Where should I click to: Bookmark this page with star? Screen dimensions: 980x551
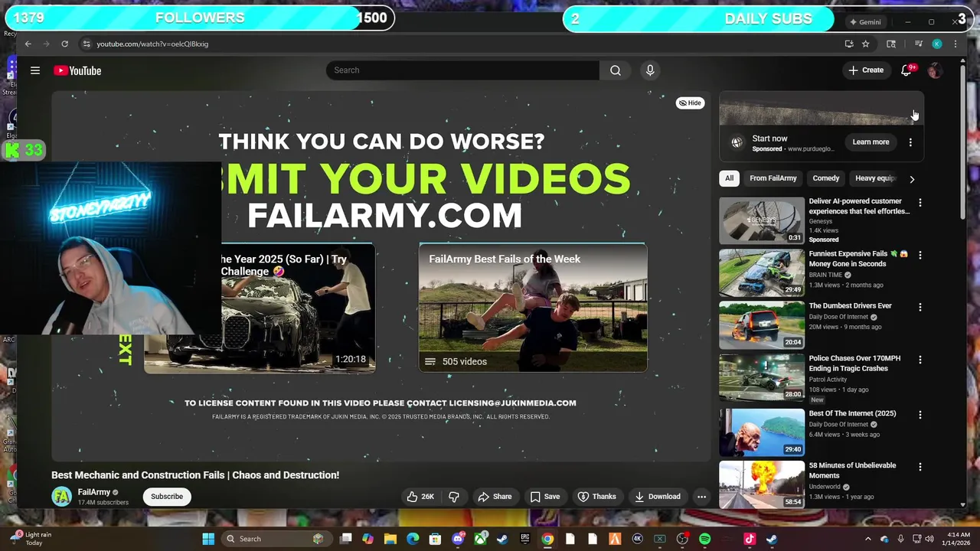coord(866,44)
